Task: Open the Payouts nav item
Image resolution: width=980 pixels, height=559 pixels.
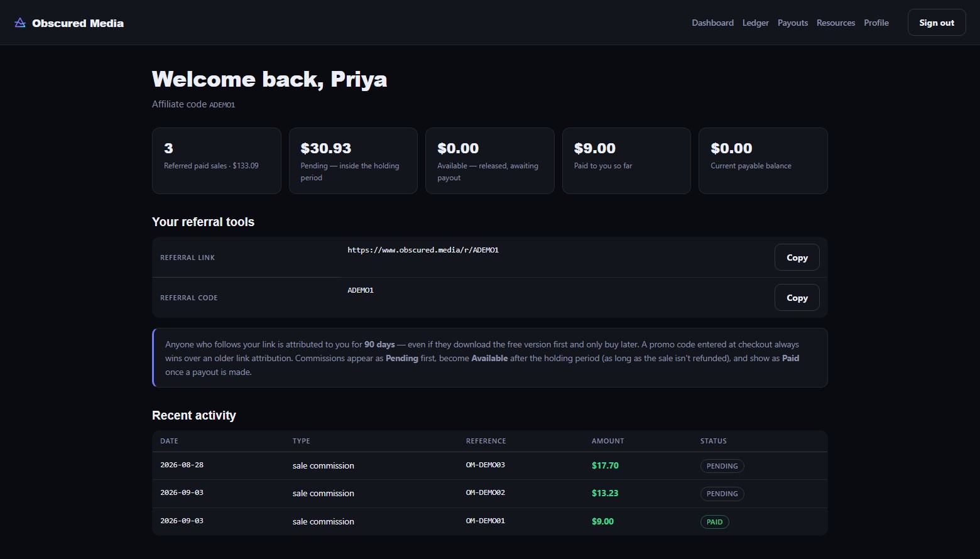Action: (792, 23)
